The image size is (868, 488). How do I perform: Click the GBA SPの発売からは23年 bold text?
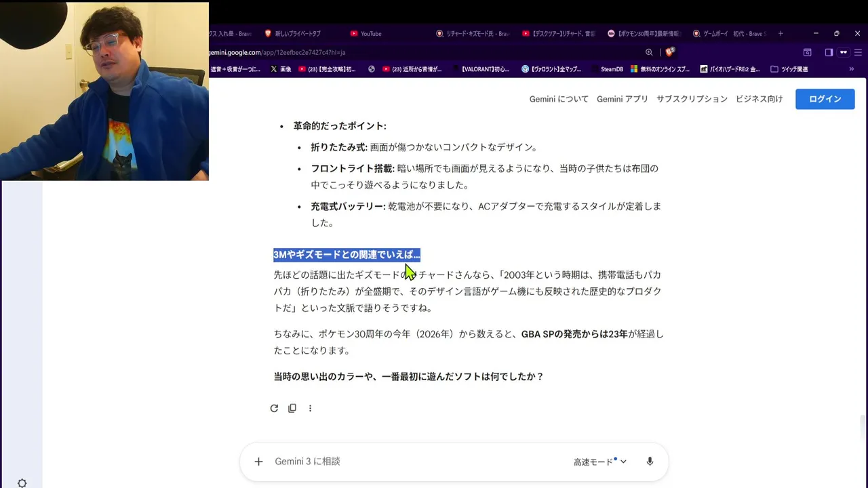coord(574,334)
